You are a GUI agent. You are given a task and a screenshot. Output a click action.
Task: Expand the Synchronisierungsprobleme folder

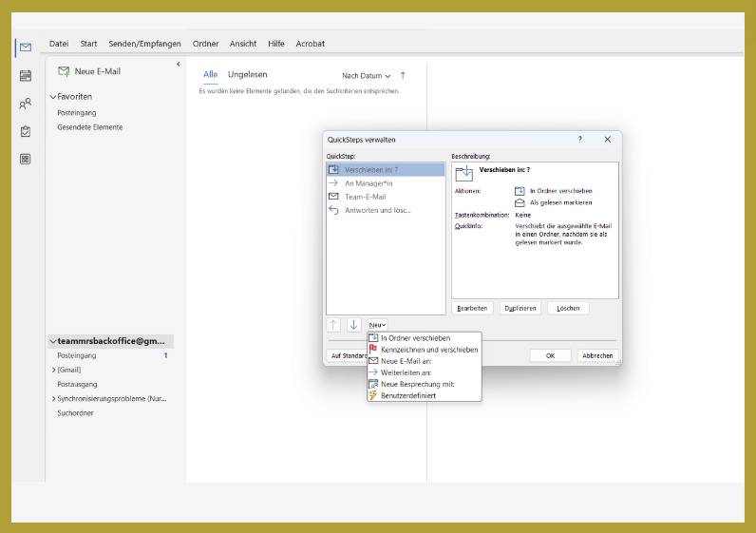53,399
